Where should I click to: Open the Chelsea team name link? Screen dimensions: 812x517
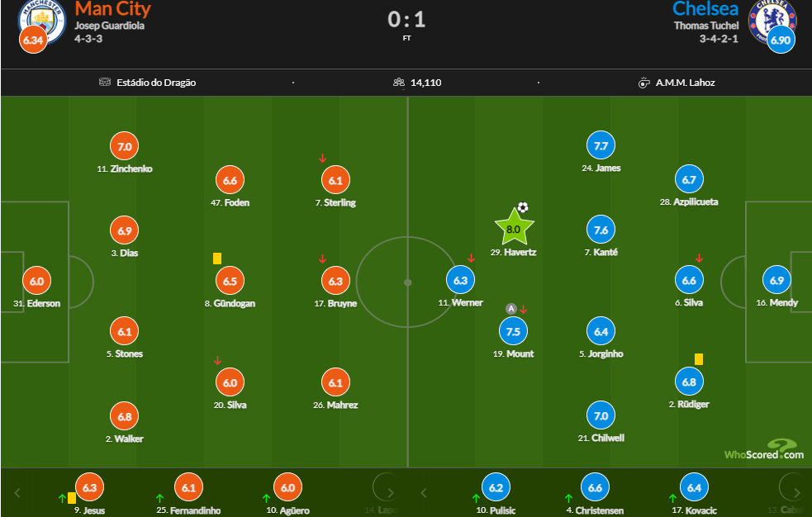tap(705, 9)
